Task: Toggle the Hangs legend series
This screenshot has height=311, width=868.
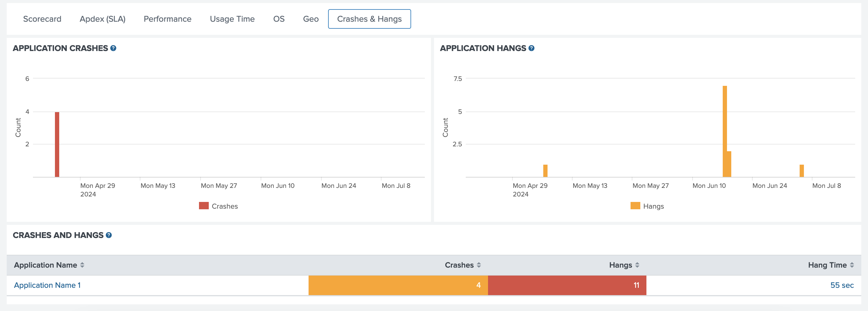Action: 647,206
